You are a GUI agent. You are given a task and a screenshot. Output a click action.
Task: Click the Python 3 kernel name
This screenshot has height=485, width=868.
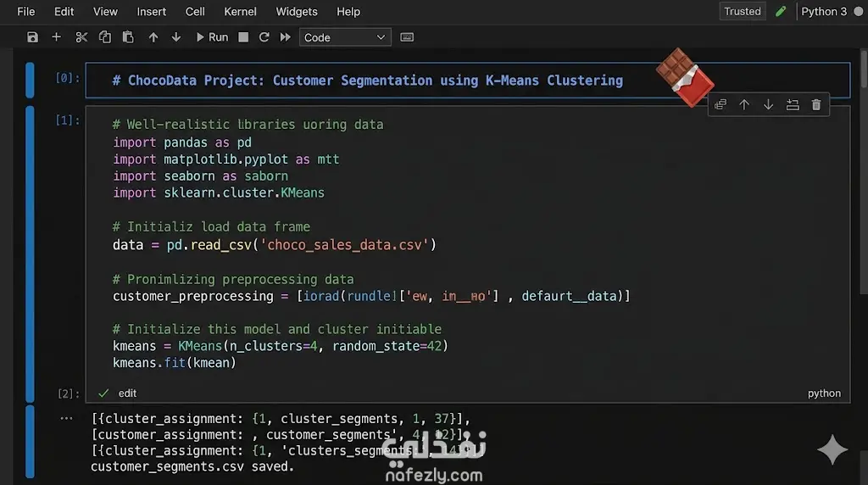coord(824,11)
